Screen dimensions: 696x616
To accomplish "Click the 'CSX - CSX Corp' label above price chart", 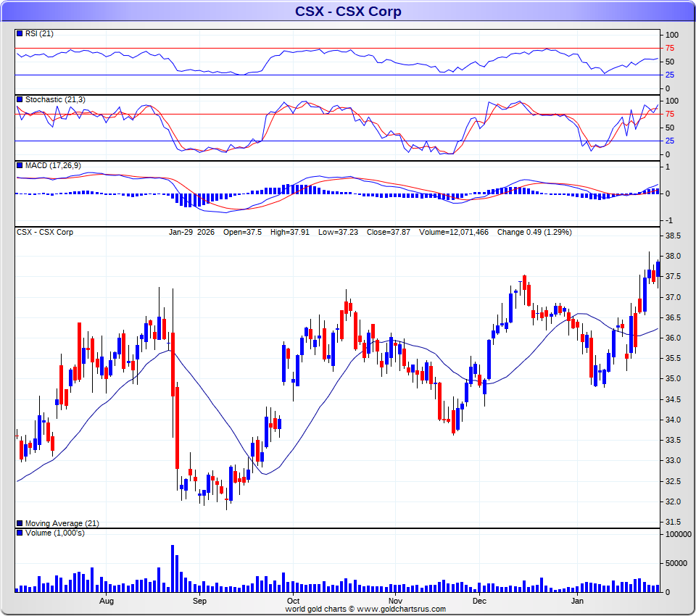I will pos(45,232).
